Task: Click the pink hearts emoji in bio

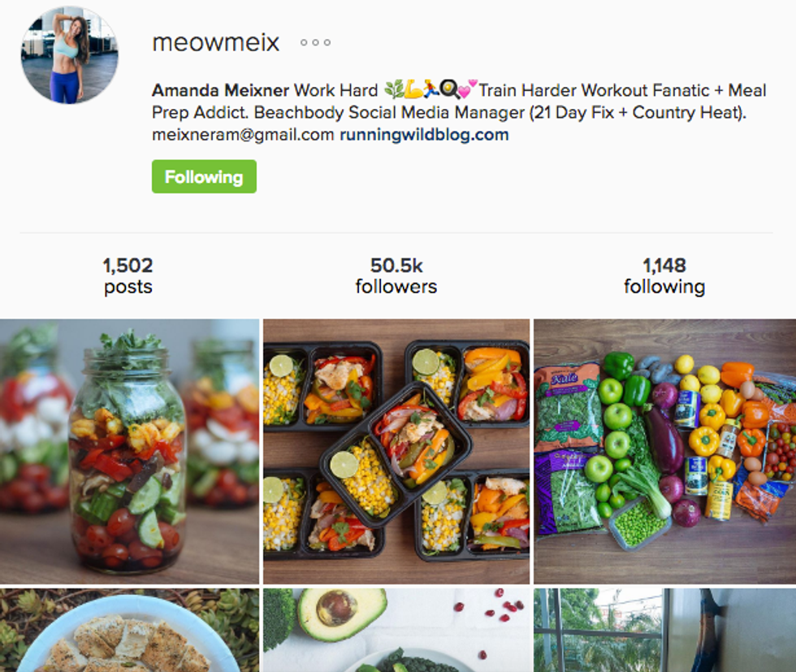Action: [468, 89]
